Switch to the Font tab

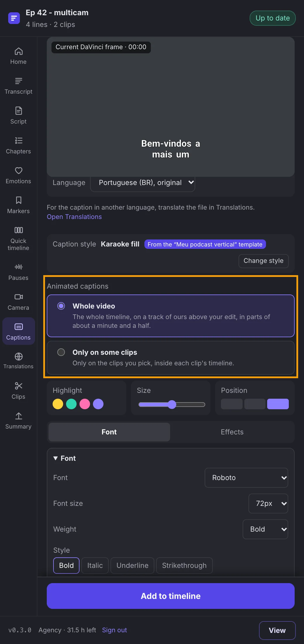[109, 432]
